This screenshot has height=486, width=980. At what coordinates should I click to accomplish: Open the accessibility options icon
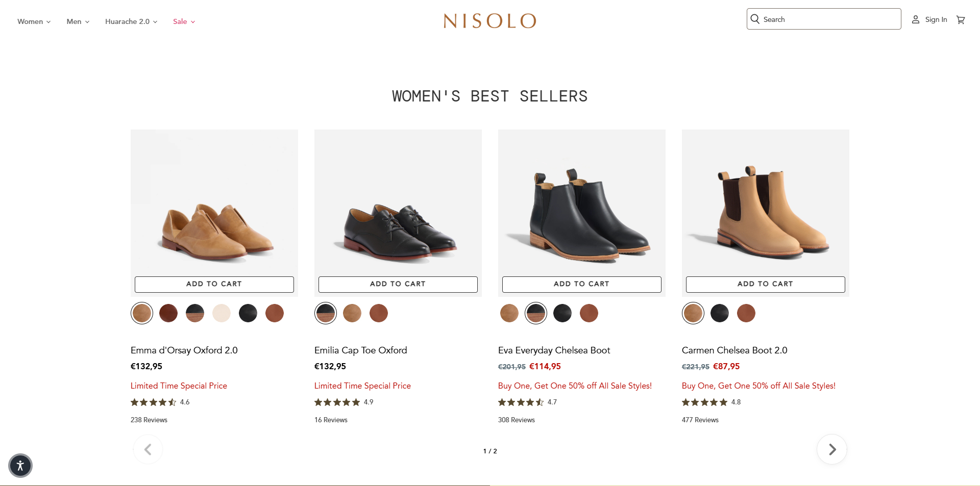(20, 466)
